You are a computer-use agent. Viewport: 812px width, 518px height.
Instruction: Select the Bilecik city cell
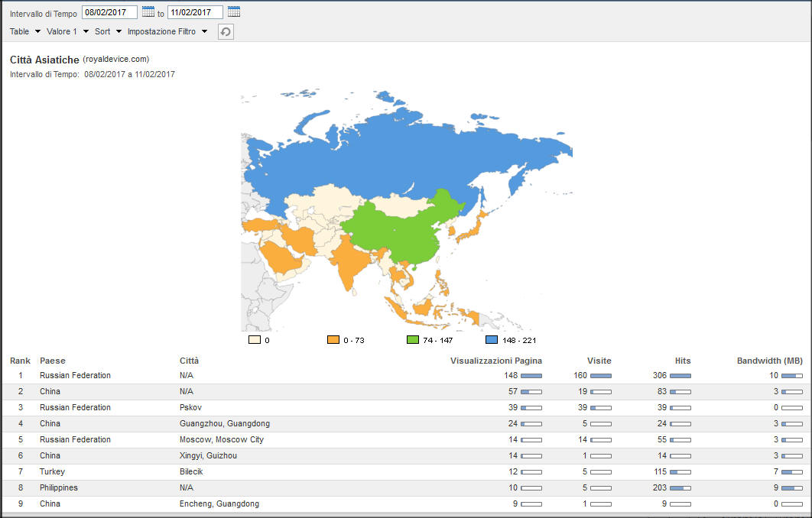[x=191, y=471]
